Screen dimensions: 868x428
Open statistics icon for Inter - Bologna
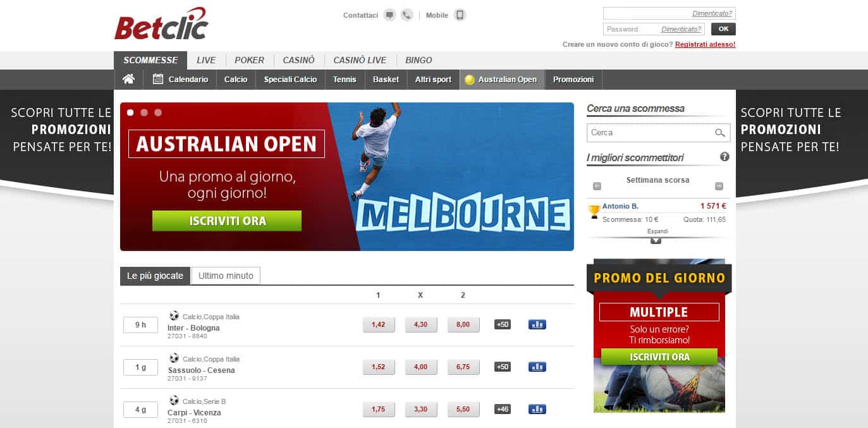click(x=537, y=325)
